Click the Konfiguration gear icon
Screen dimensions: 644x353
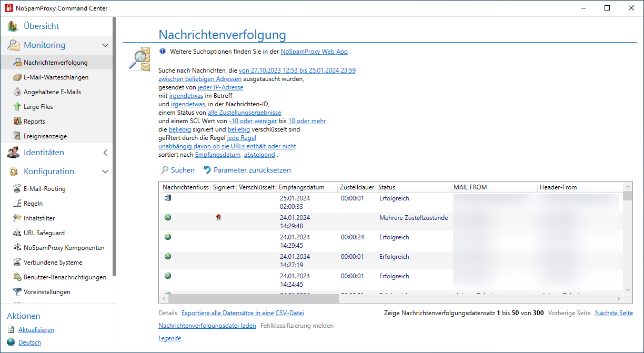click(x=13, y=172)
